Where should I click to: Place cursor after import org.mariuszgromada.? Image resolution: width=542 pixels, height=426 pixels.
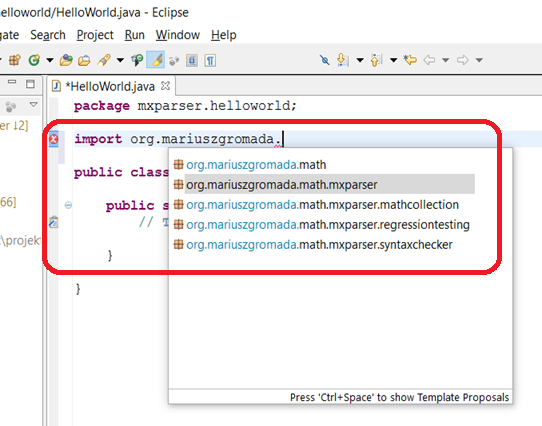282,139
